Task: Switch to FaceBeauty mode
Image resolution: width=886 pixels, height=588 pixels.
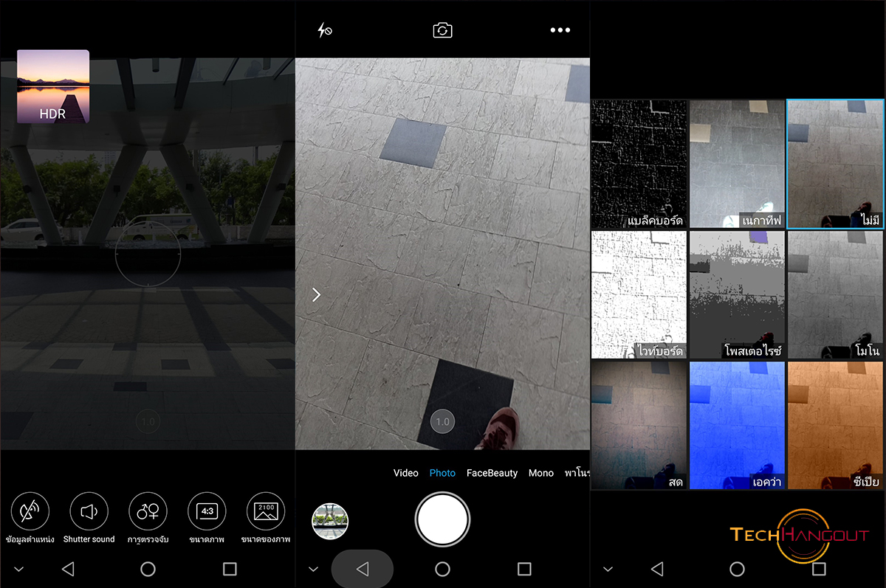Action: pos(492,473)
